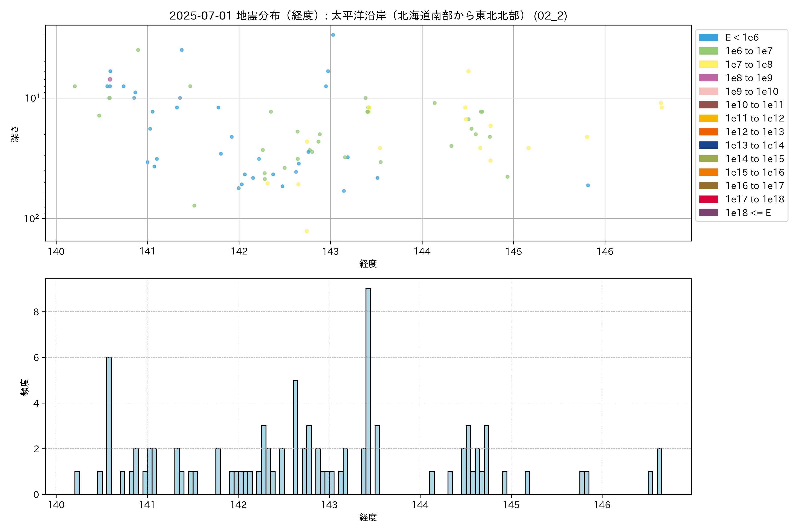
Task: Click the 145 tick label on histogram axis
Action: pyautogui.click(x=511, y=505)
